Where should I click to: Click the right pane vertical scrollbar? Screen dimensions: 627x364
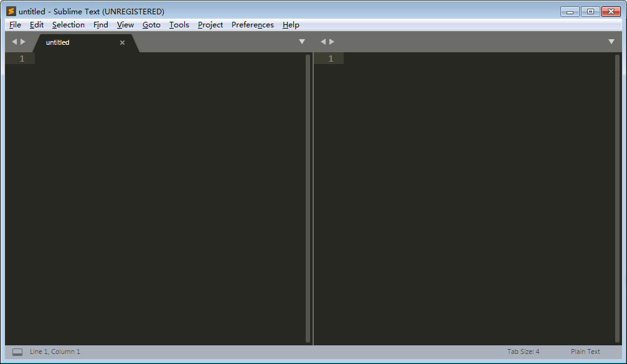click(617, 198)
